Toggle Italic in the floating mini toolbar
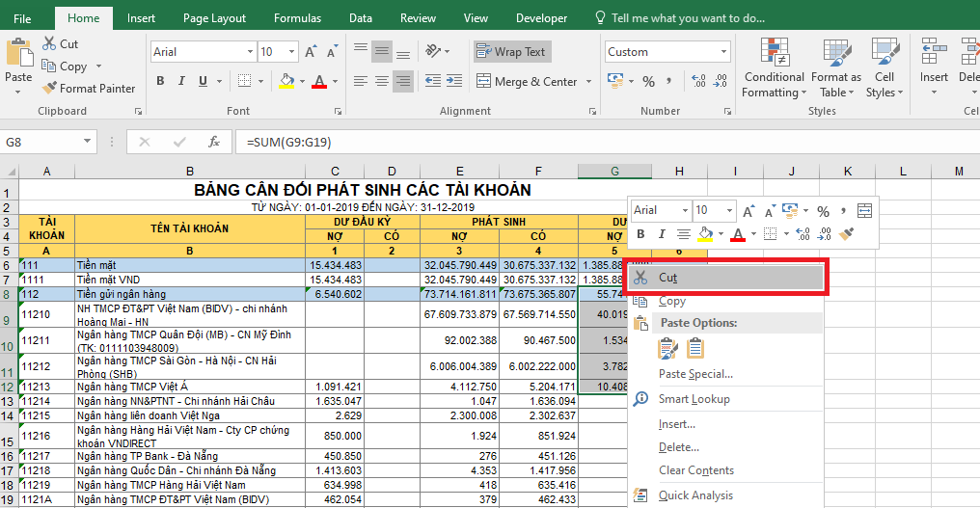Screen dimensions: 980x508 pyautogui.click(x=662, y=234)
